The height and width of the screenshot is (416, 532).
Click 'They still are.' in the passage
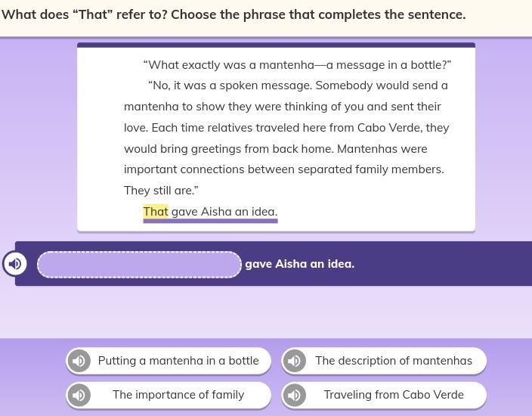[161, 191]
